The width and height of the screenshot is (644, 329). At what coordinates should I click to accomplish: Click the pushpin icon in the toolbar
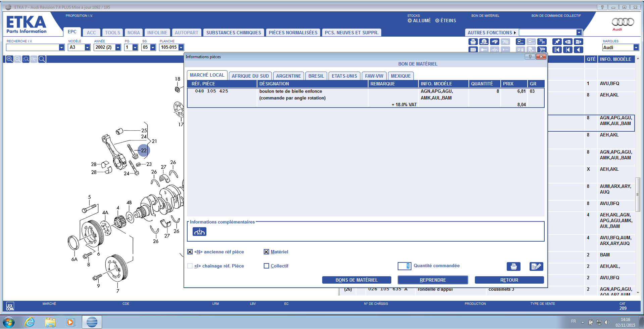[557, 42]
